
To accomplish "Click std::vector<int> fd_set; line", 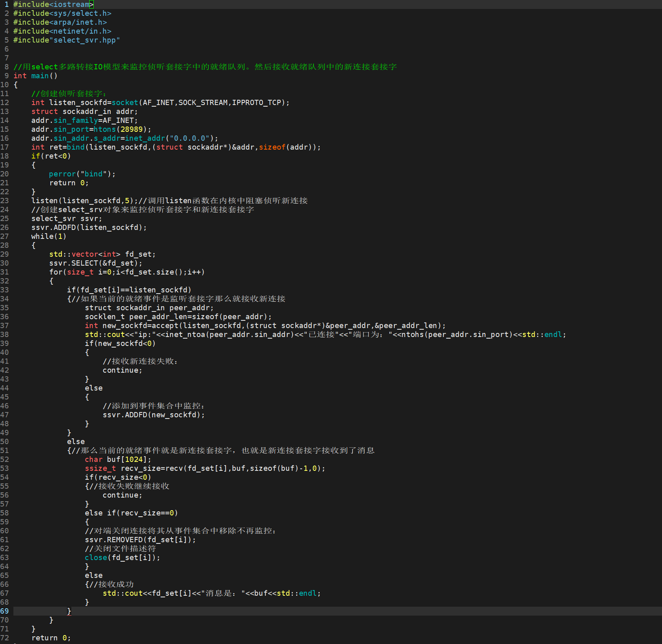I will pyautogui.click(x=103, y=254).
